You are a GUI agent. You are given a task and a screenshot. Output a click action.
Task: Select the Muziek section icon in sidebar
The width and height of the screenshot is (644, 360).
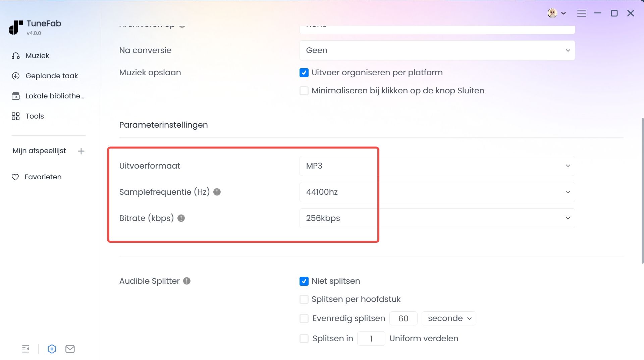[x=16, y=56]
